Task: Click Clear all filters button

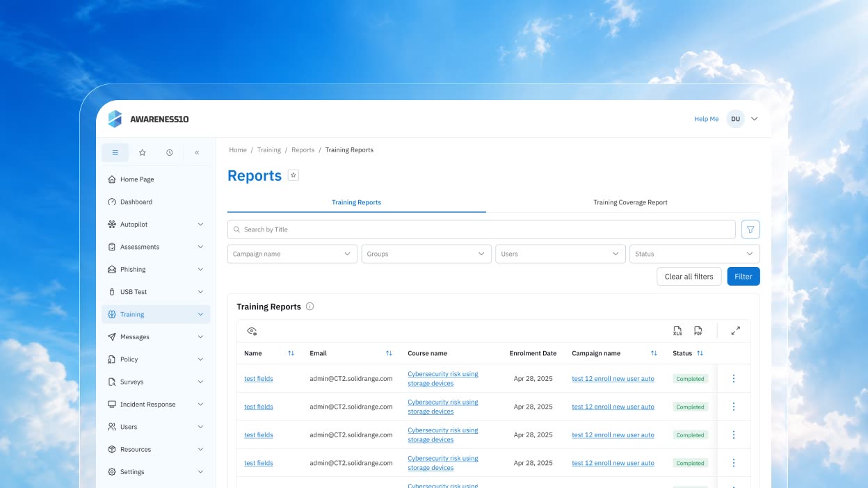Action: click(x=689, y=276)
